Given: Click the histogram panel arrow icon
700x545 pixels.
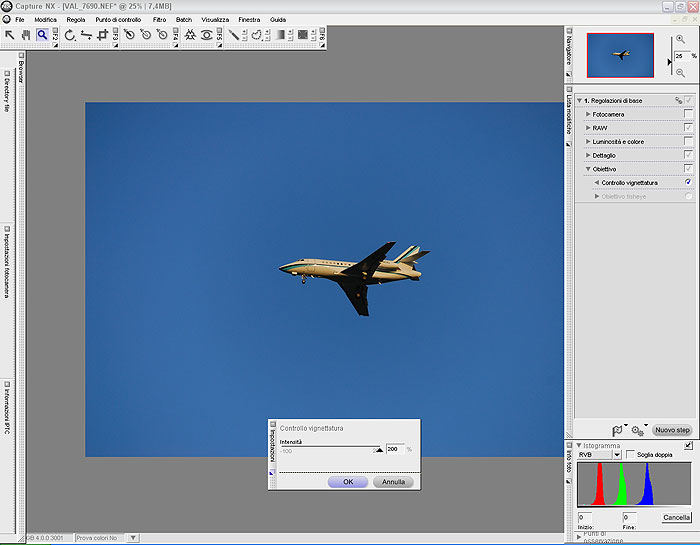Looking at the screenshot, I should tap(688, 445).
